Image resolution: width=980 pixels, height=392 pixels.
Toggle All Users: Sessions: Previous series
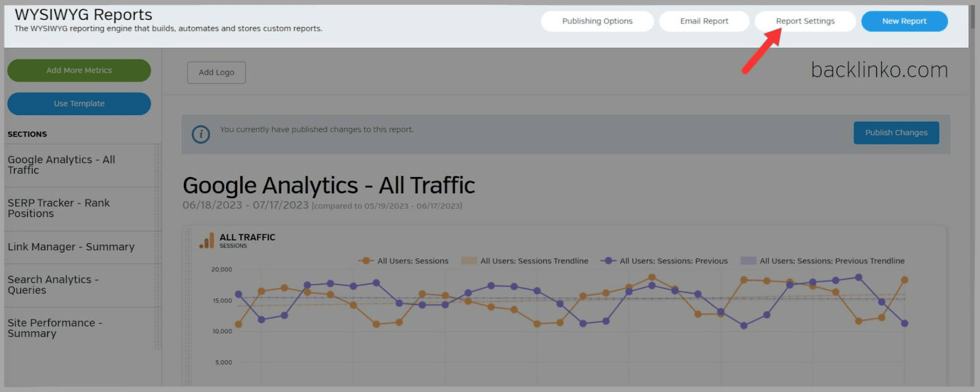[x=665, y=261]
